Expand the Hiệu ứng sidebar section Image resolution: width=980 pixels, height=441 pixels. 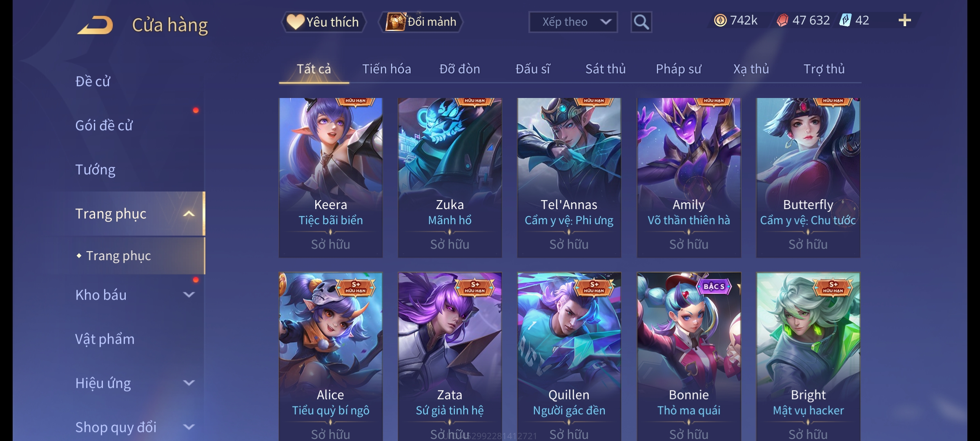pos(189,383)
